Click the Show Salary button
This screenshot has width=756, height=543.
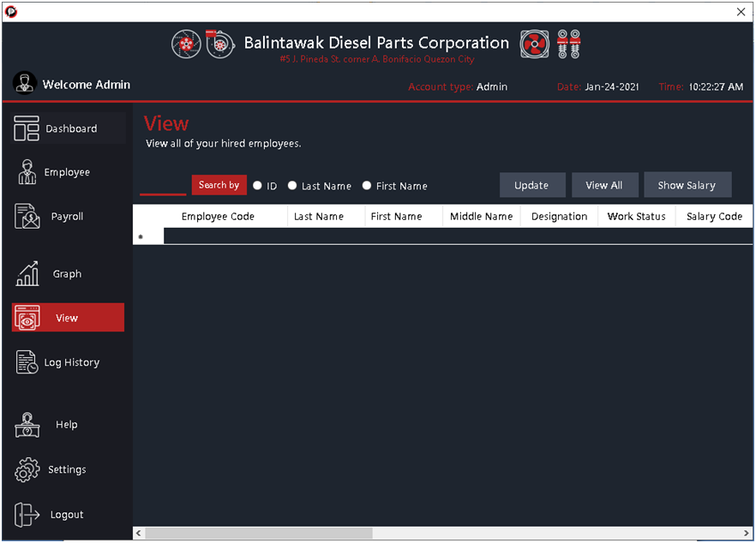(687, 184)
